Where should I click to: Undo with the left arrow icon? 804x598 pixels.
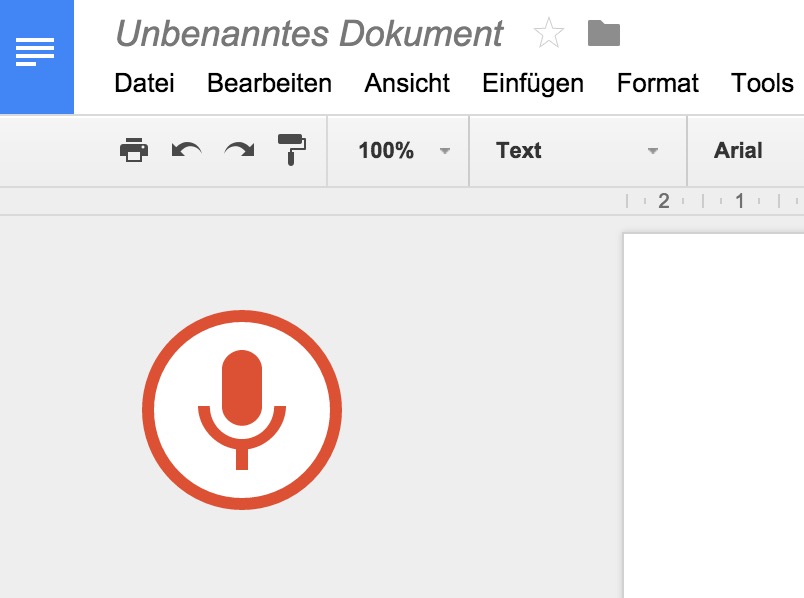[x=186, y=150]
